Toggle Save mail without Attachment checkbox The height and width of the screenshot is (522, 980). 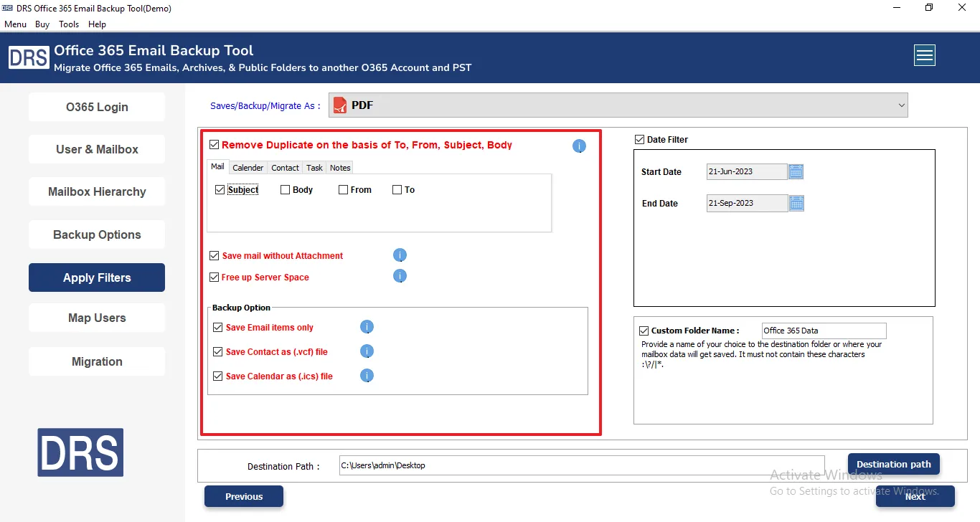tap(214, 255)
